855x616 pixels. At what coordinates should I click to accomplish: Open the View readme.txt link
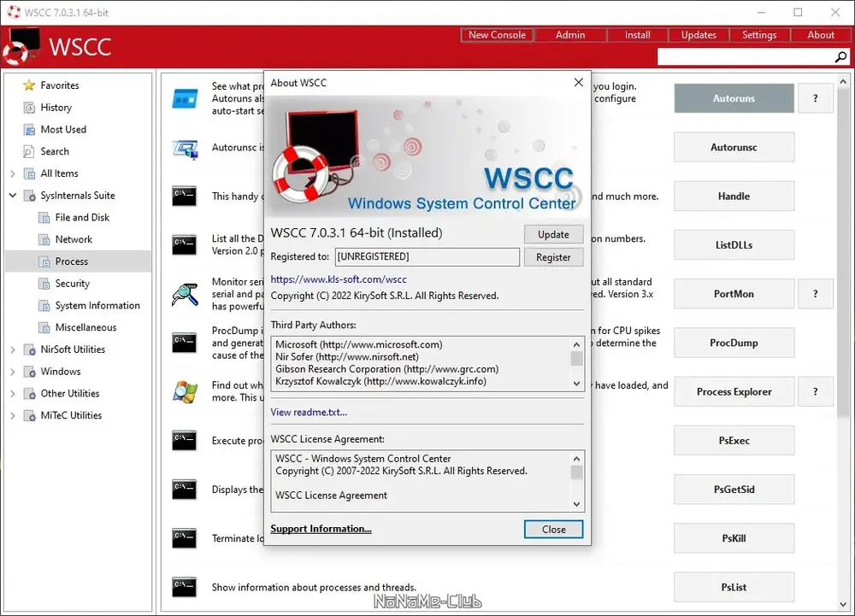point(309,413)
